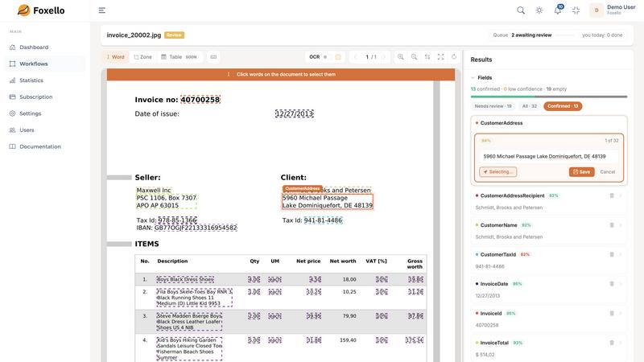
Task: Select IBAN GB77OGJF22133316954582
Action: (x=196, y=228)
